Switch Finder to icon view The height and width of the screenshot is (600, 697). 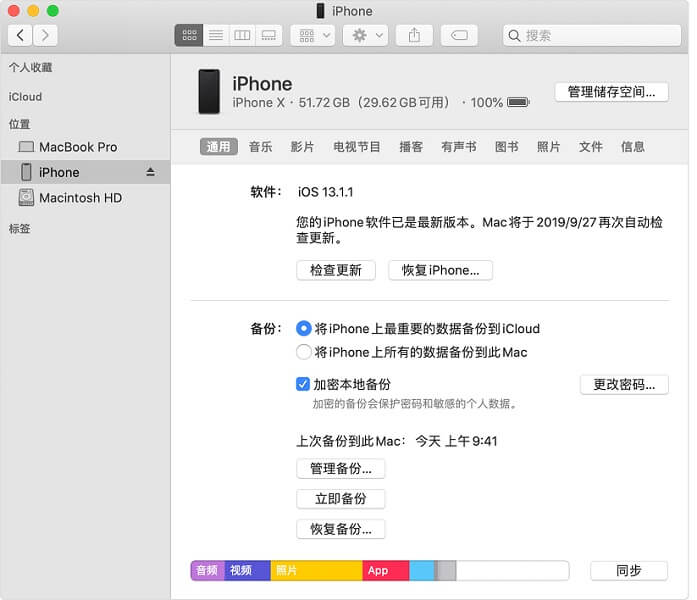[x=189, y=35]
